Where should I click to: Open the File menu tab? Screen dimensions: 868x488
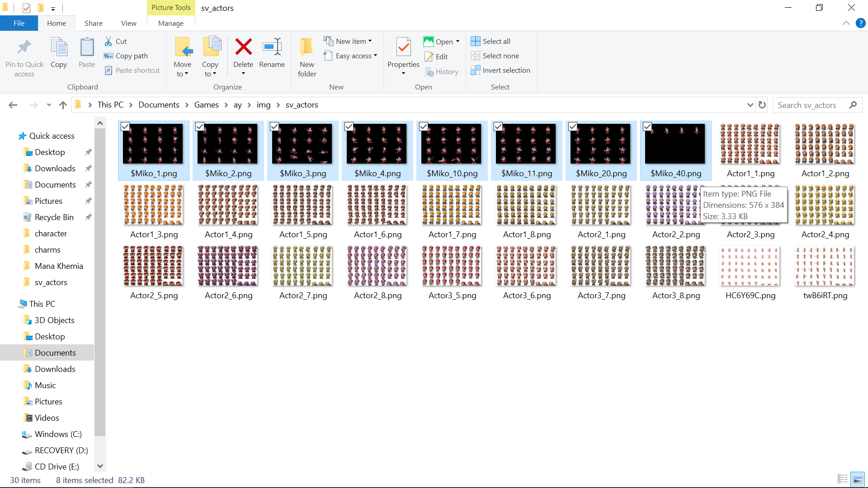point(19,23)
